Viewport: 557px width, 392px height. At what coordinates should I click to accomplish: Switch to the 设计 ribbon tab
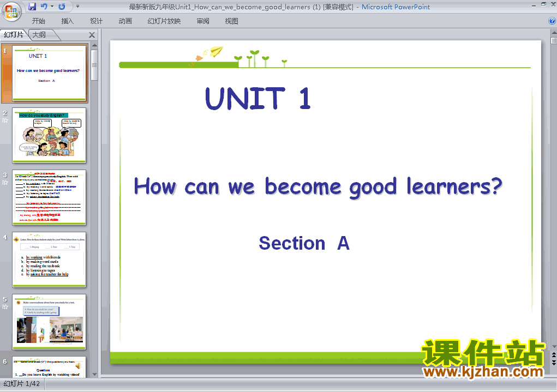click(x=96, y=21)
